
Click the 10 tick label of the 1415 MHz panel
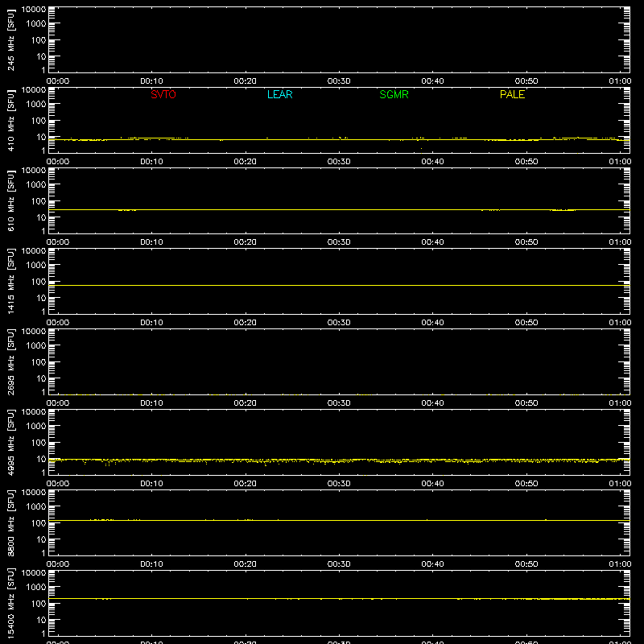click(x=42, y=298)
